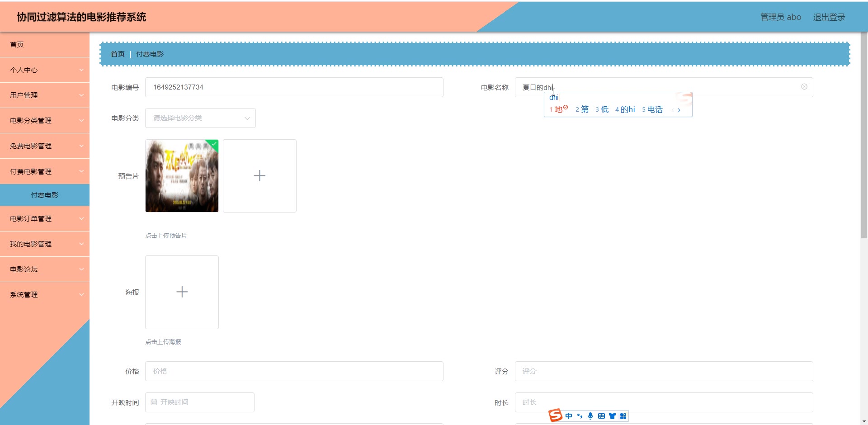Click 首页 breadcrumb link
The height and width of the screenshot is (425, 868).
[x=118, y=54]
